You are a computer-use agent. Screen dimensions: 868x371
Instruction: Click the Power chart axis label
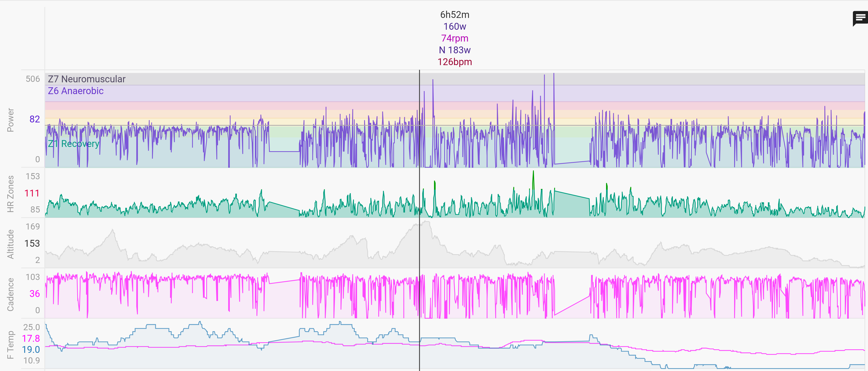coord(10,120)
